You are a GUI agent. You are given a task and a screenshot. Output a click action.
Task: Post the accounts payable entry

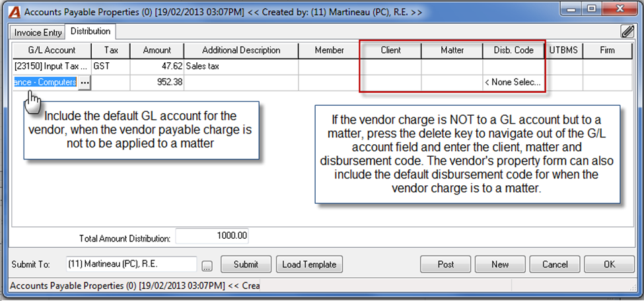coord(446,265)
